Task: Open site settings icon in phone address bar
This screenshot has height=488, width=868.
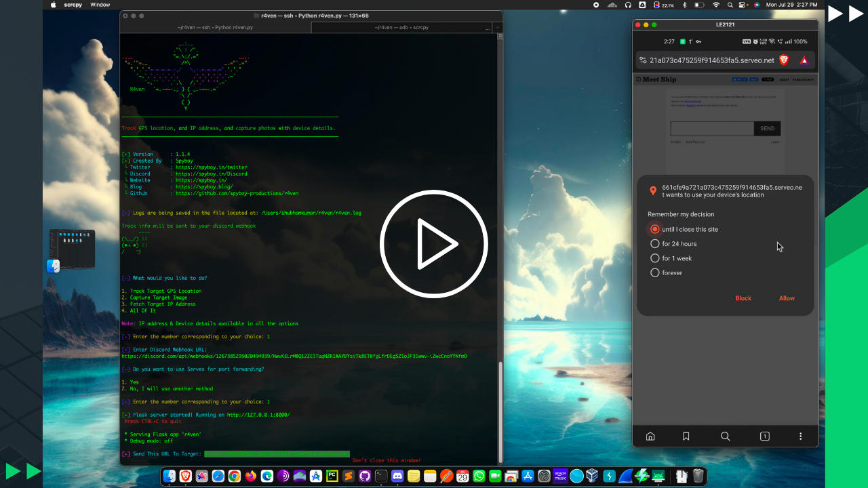Action: (x=644, y=60)
